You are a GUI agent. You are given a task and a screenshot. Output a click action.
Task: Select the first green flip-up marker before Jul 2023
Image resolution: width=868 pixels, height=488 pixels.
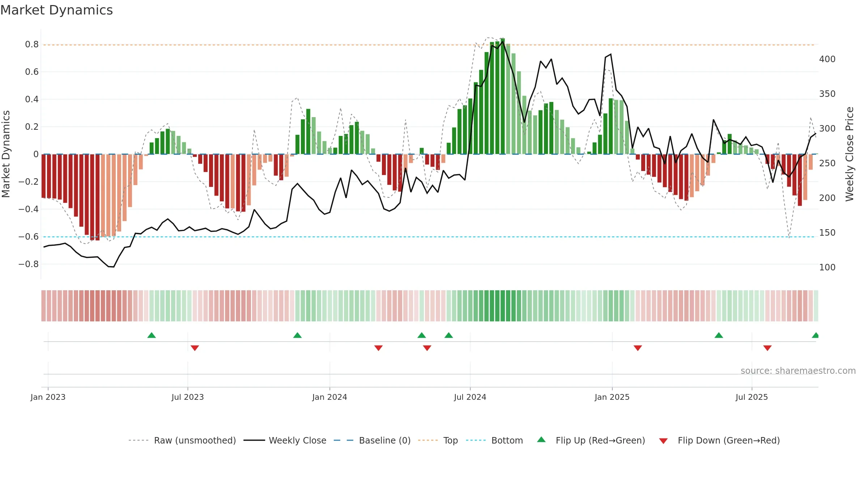[x=152, y=335]
